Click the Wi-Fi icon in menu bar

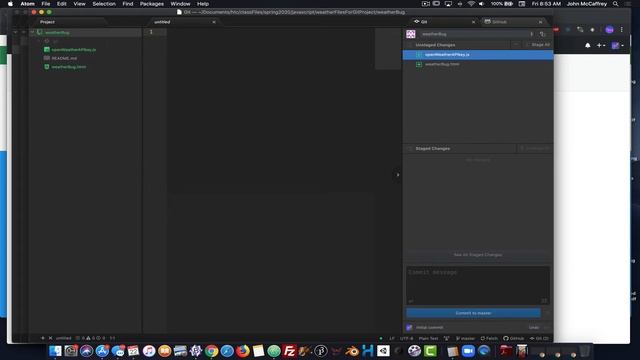point(471,4)
